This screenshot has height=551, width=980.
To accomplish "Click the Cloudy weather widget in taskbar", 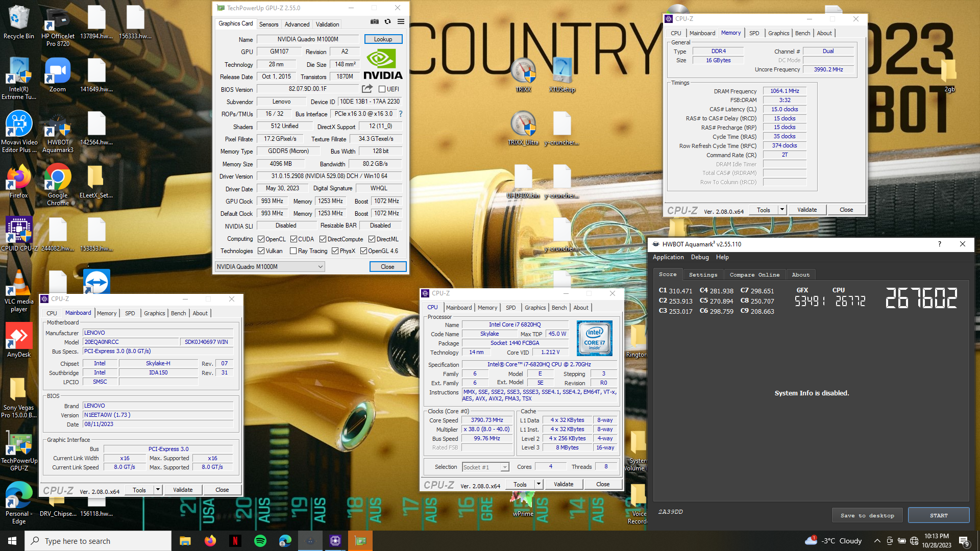I will (833, 541).
